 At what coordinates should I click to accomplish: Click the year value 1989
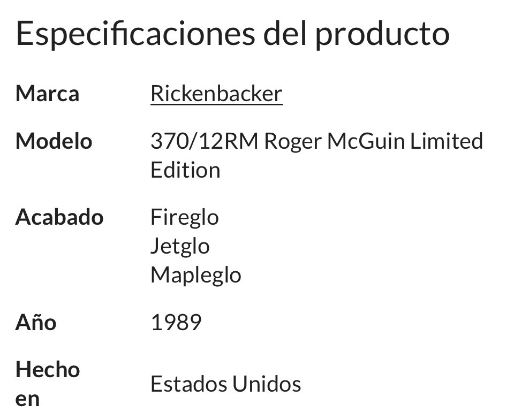tap(176, 323)
